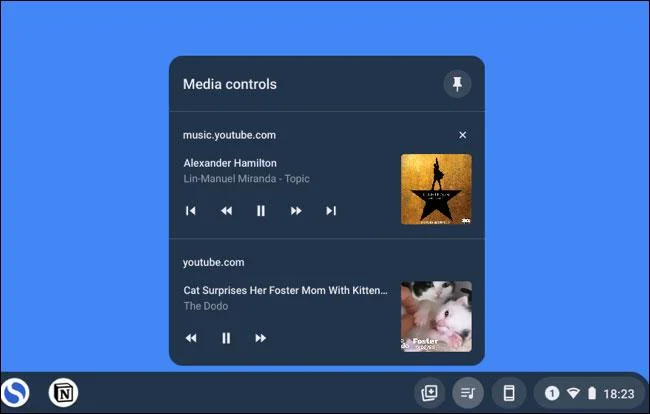This screenshot has width=650, height=414.
Task: Open the Simplenote app from the shelf
Action: click(x=15, y=392)
